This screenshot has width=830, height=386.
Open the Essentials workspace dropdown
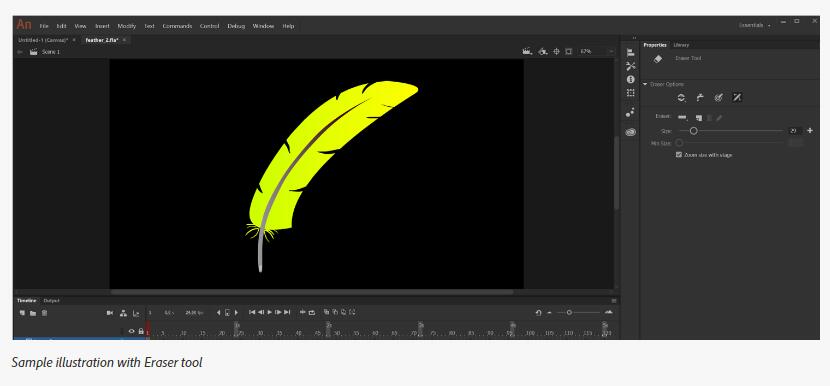[x=755, y=25]
